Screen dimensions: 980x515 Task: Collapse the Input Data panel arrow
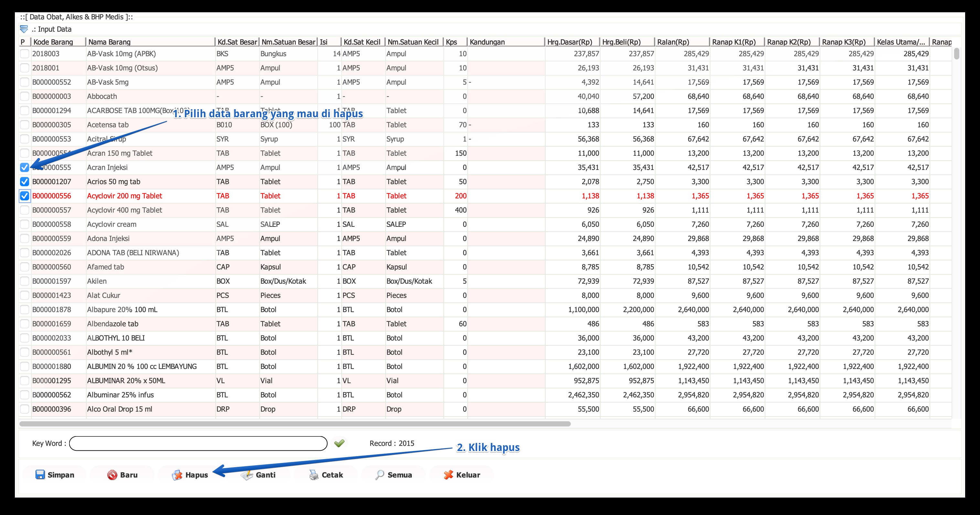[24, 29]
